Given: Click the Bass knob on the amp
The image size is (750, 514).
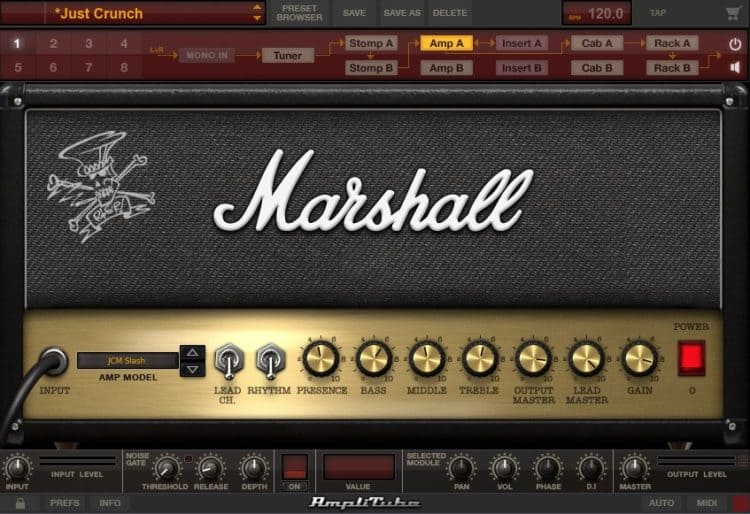Looking at the screenshot, I should tap(374, 358).
